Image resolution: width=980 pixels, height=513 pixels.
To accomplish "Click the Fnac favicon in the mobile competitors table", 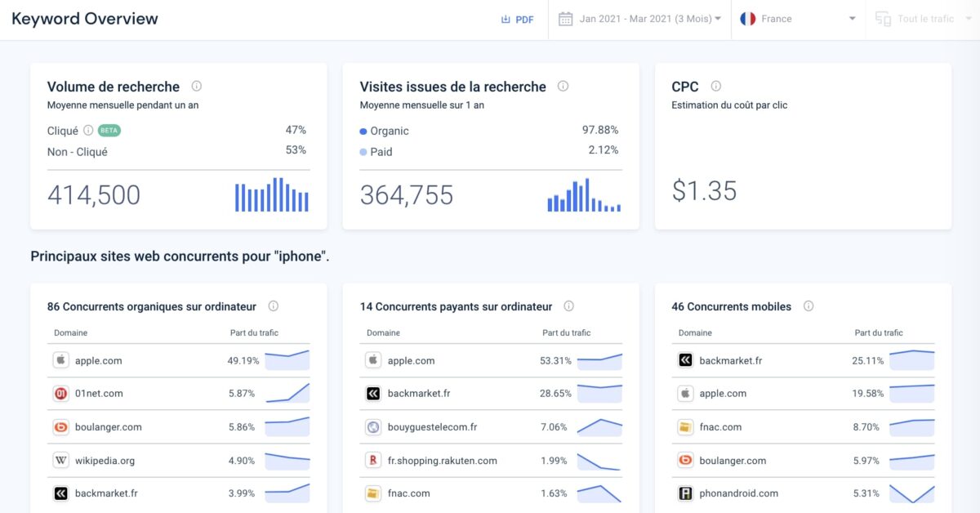I will pyautogui.click(x=685, y=427).
